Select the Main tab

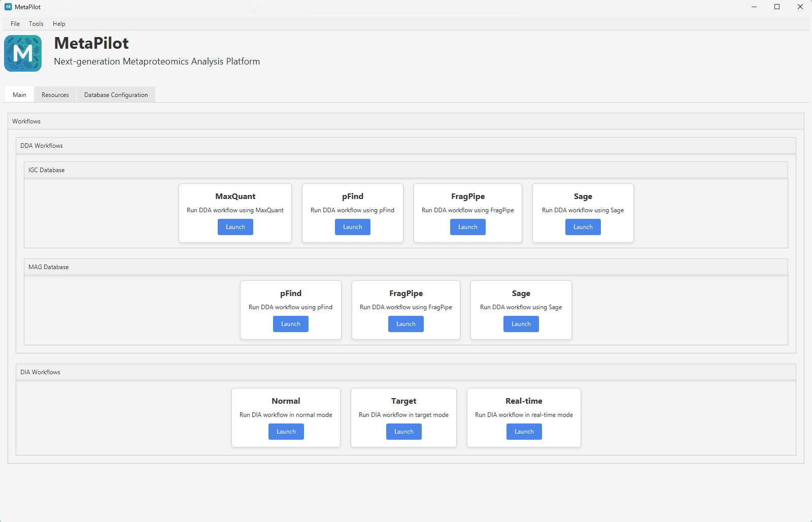point(19,94)
